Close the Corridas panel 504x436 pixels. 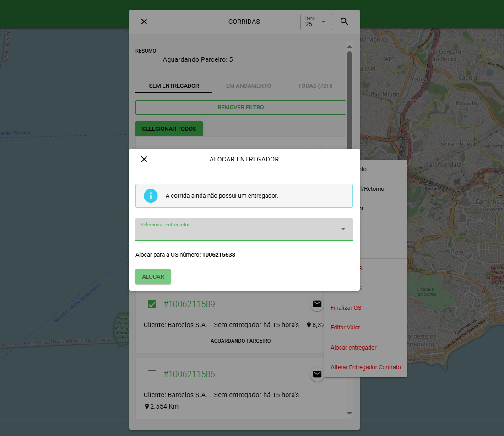[144, 22]
